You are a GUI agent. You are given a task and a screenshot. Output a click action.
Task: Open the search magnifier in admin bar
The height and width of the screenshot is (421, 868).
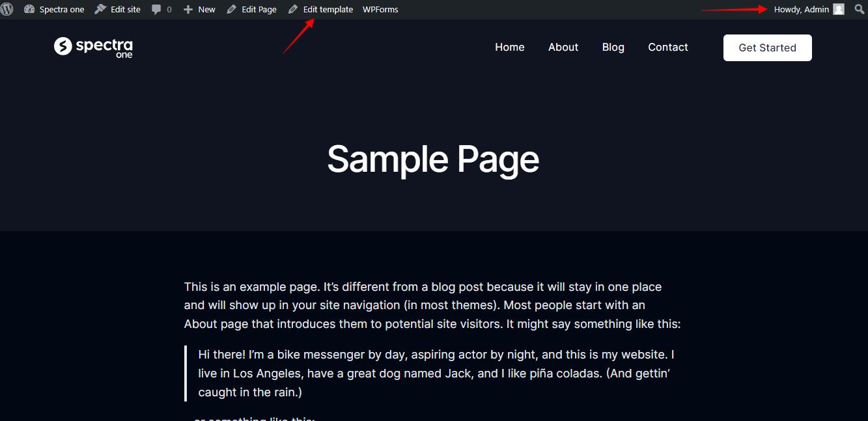click(860, 9)
